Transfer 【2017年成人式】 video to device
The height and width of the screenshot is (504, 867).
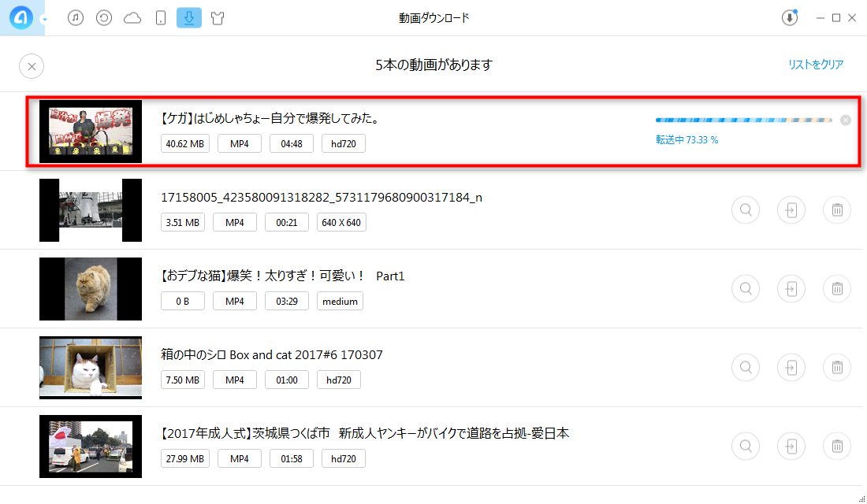click(791, 446)
